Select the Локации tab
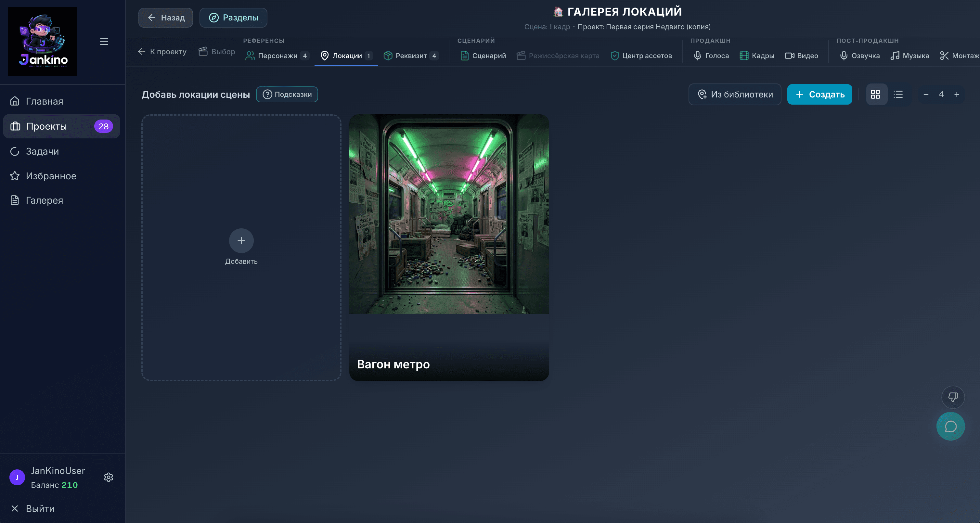This screenshot has height=523, width=980. pos(346,56)
